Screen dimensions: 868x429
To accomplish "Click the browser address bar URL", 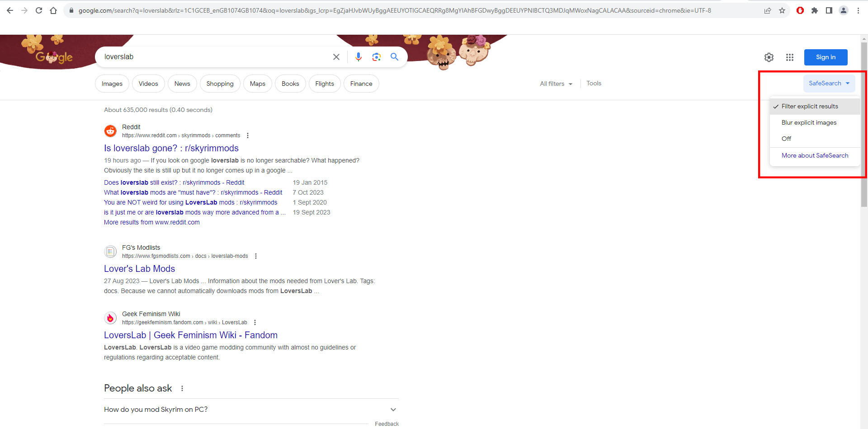I will click(x=394, y=10).
